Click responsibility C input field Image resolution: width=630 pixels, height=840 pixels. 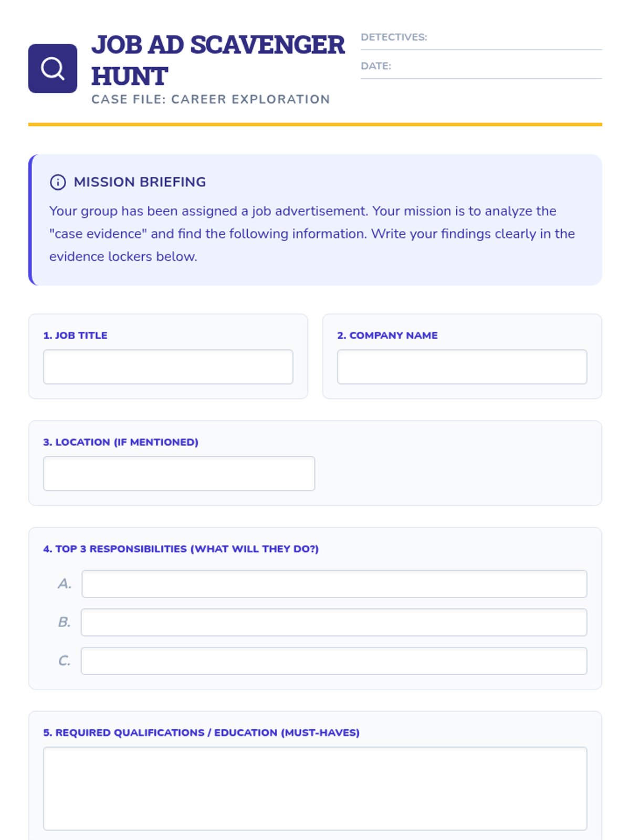(x=334, y=660)
